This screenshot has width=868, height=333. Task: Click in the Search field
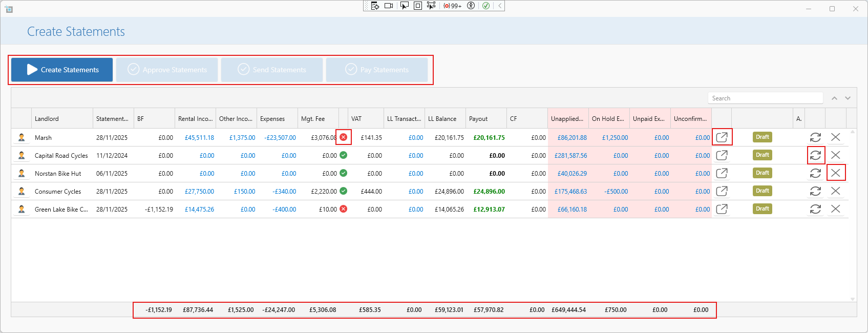click(765, 98)
